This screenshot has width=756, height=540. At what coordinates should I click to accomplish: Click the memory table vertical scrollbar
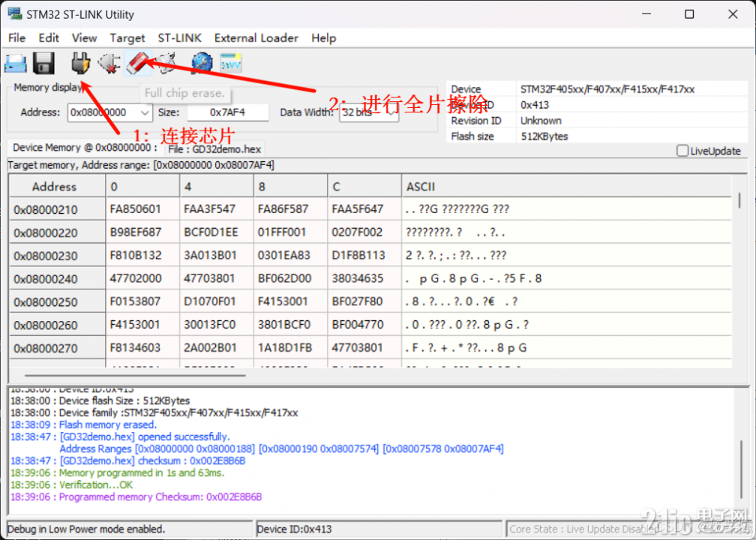tap(739, 200)
